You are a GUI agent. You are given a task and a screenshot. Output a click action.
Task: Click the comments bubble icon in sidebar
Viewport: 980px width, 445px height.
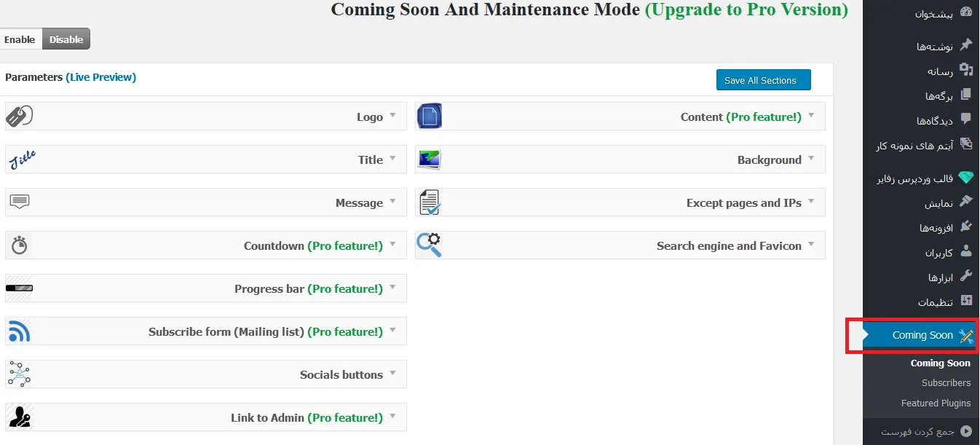point(966,119)
